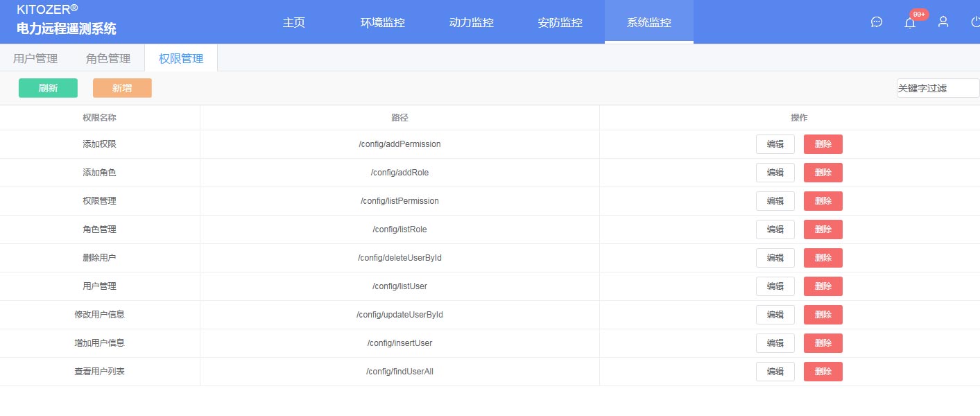Delete the 添加角色 permission row
This screenshot has height=416, width=980.
pyautogui.click(x=823, y=173)
